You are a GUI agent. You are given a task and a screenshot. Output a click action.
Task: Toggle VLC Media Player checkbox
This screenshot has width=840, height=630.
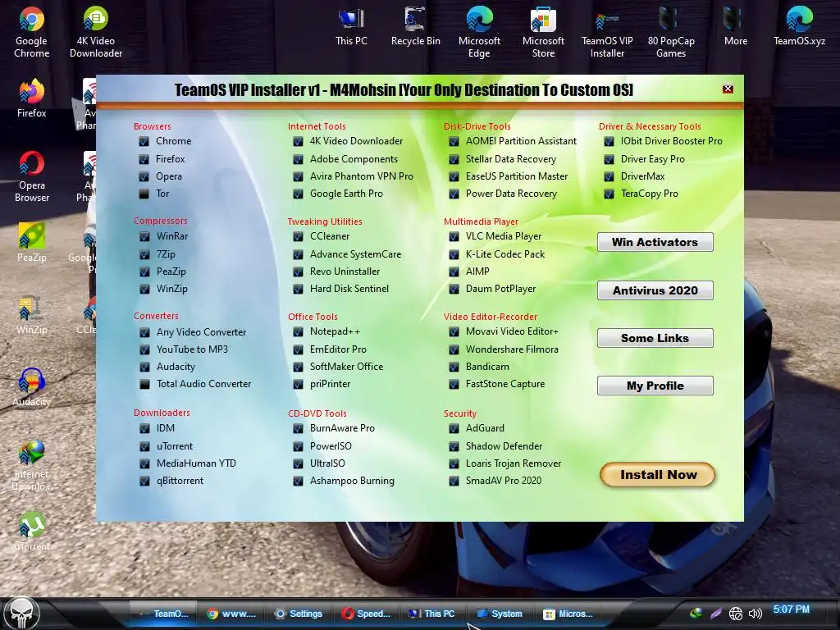click(454, 236)
